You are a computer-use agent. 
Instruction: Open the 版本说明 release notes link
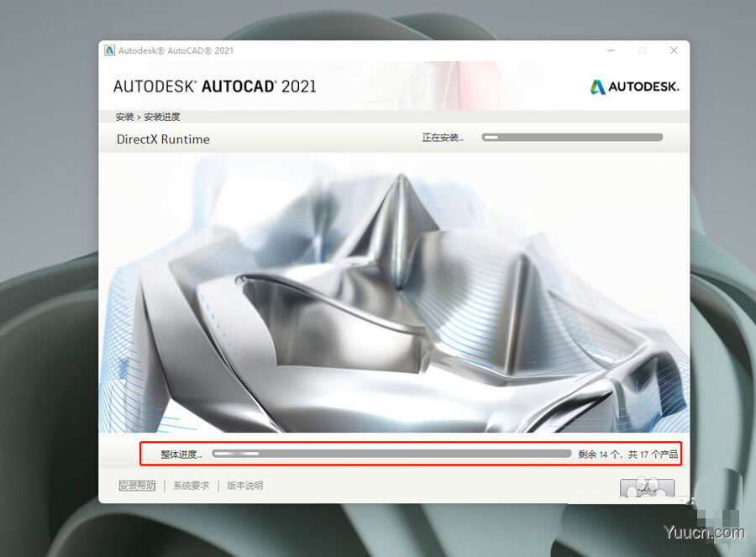(245, 486)
